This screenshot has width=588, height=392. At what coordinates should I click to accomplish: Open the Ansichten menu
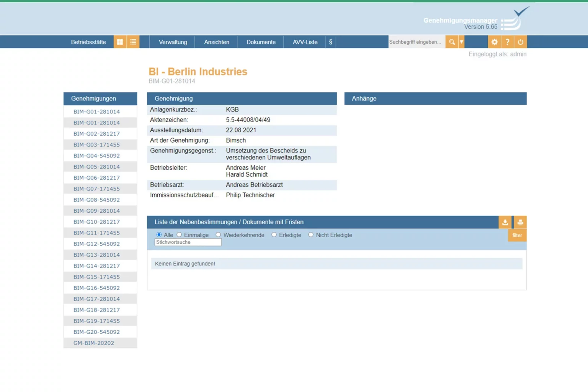click(217, 42)
